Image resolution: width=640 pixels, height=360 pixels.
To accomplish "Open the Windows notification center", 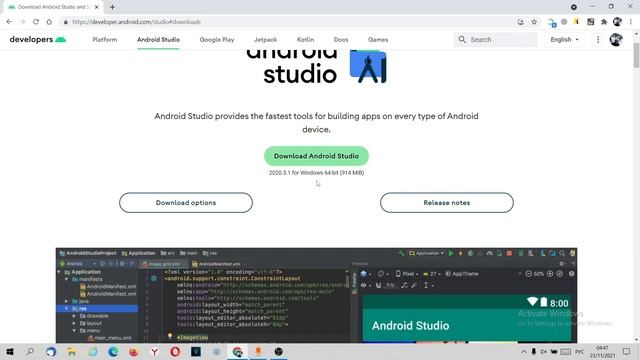I will (627, 351).
